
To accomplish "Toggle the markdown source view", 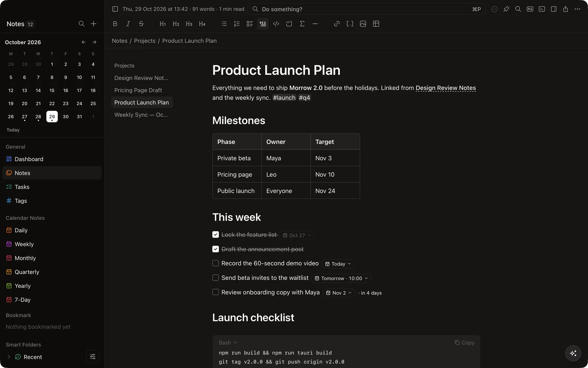I will pyautogui.click(x=530, y=9).
